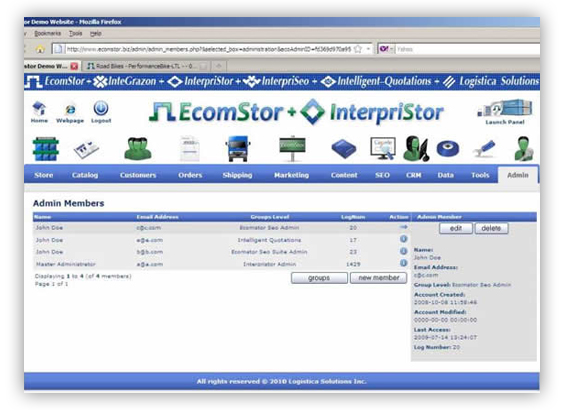
Task: Open the browser Tools menu
Action: (76, 33)
